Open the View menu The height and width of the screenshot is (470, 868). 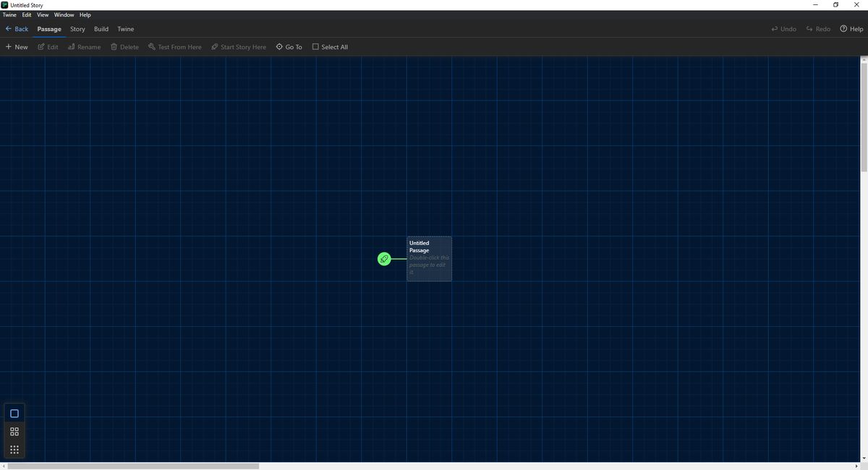[43, 14]
